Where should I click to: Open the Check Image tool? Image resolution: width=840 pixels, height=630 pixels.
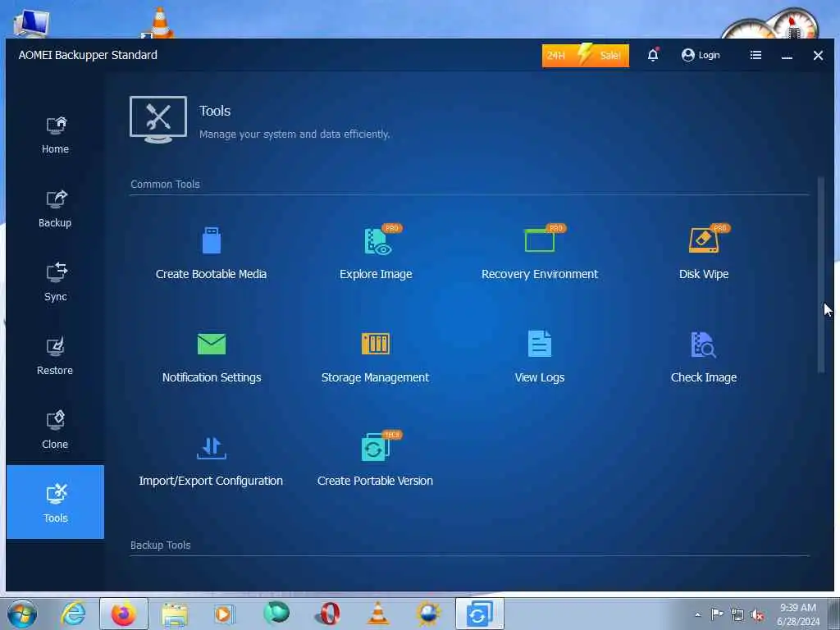703,358
